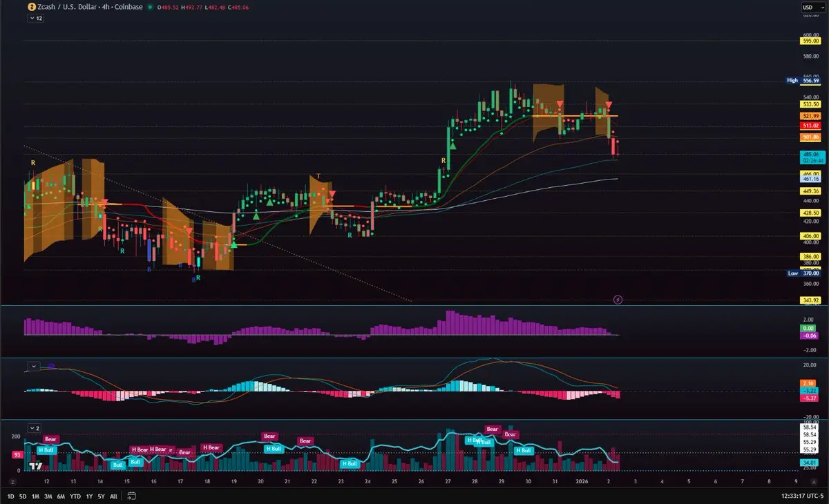The image size is (829, 504).
Task: Click the yellow T marker near date 22
Action: pyautogui.click(x=318, y=177)
